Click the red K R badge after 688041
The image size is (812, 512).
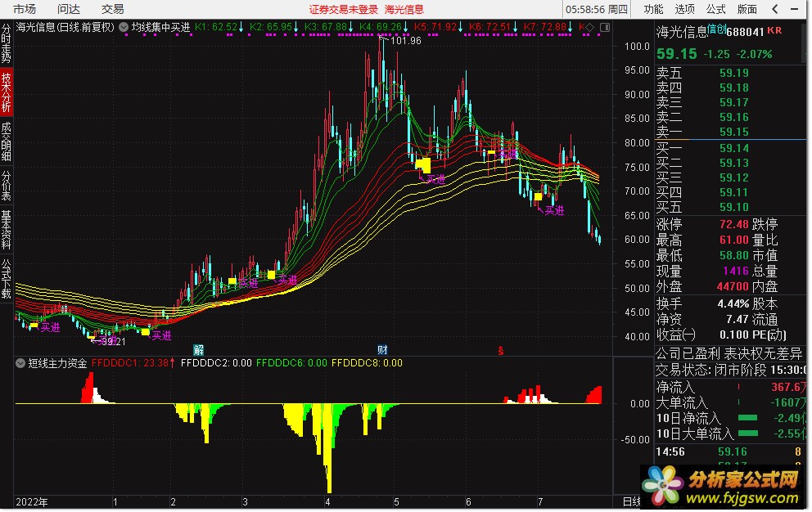774,30
